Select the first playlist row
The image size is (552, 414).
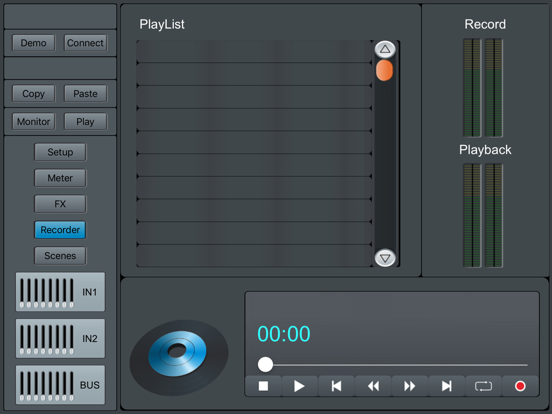pyautogui.click(x=254, y=51)
